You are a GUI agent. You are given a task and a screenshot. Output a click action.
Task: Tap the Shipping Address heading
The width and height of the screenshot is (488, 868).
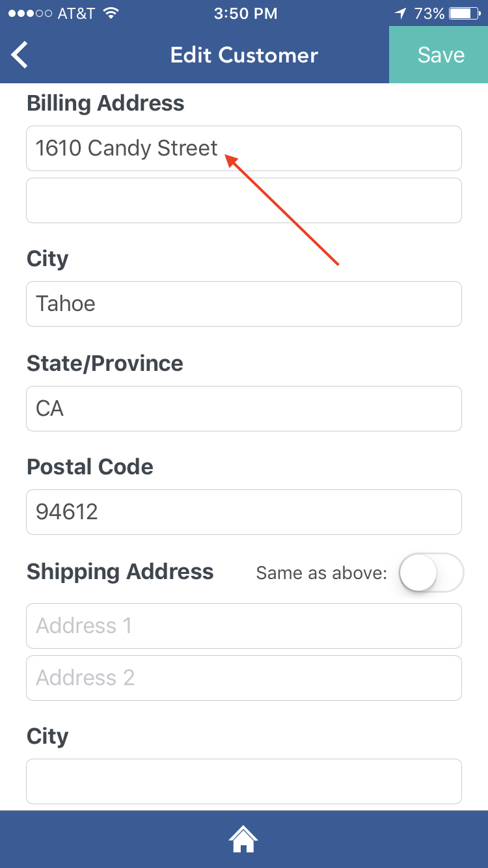tap(120, 572)
